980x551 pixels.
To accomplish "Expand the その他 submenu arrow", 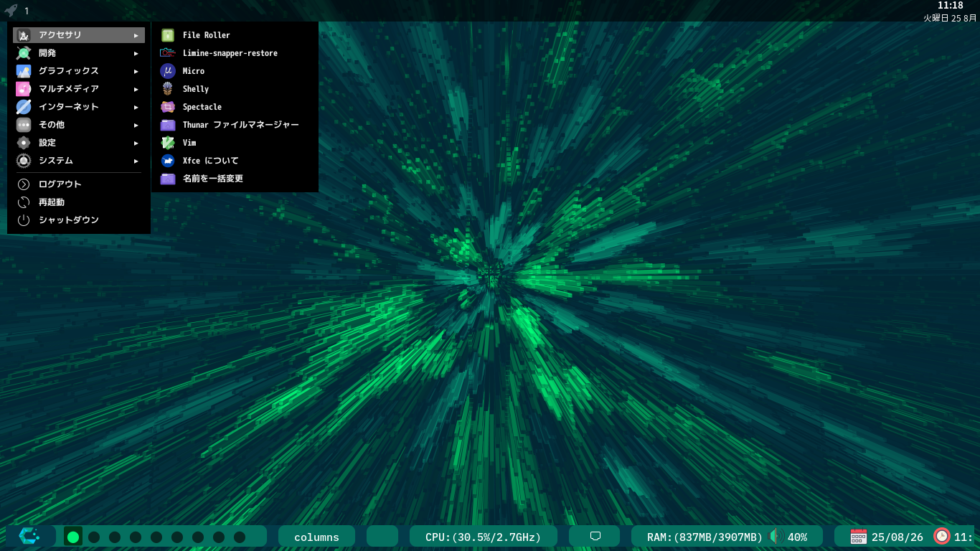I will click(136, 125).
